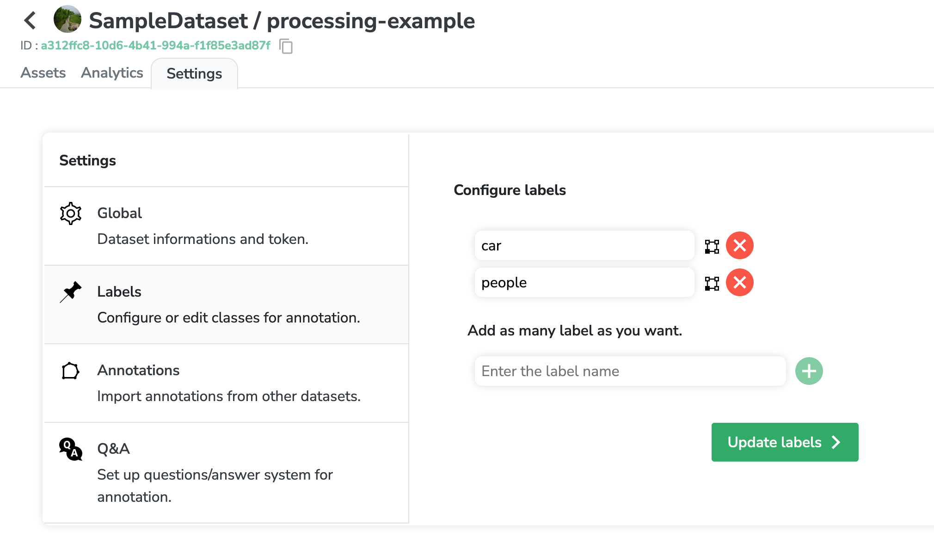Image resolution: width=934 pixels, height=560 pixels.
Task: Click the Annotations polygon icon
Action: [71, 371]
